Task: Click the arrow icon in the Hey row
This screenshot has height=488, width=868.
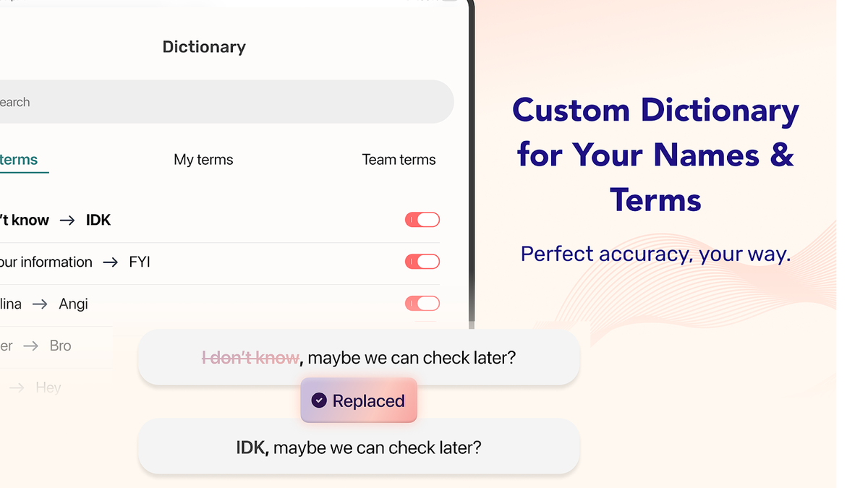Action: (16, 388)
